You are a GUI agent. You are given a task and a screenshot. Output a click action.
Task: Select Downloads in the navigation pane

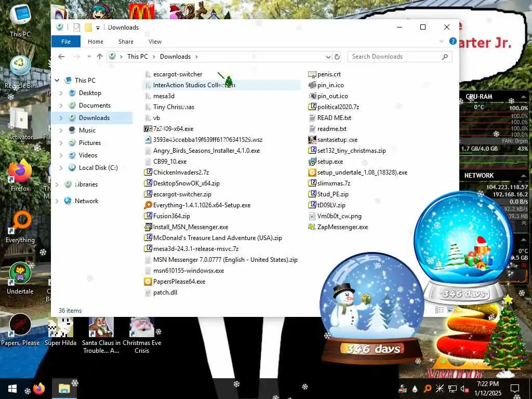pyautogui.click(x=94, y=118)
